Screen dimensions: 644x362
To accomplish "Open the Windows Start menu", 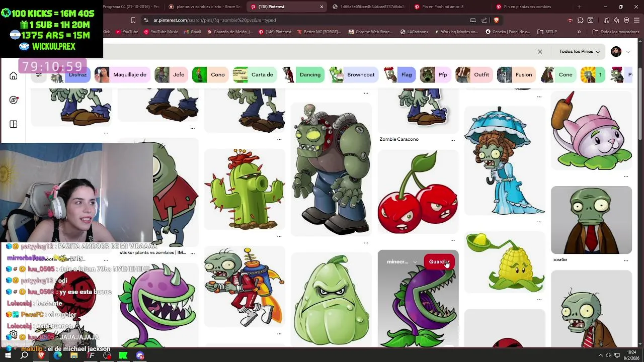I will click(x=8, y=355).
